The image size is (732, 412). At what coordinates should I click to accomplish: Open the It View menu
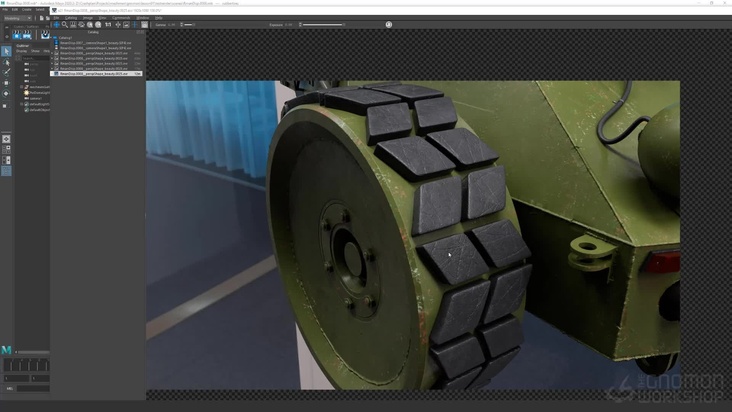click(103, 18)
